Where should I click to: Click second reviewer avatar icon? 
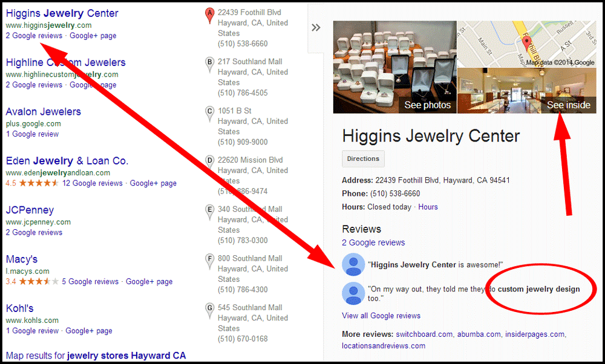[x=353, y=293]
